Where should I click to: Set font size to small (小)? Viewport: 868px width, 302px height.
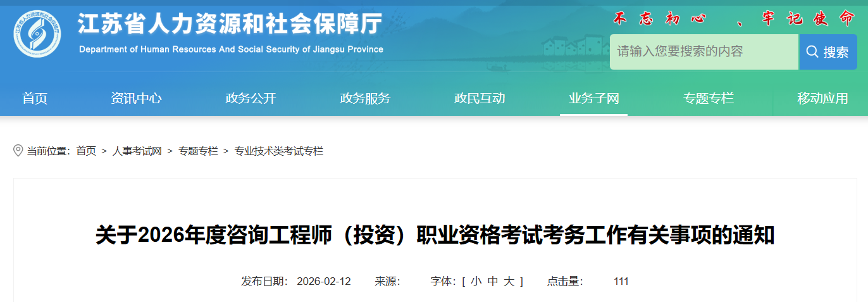pos(475,281)
